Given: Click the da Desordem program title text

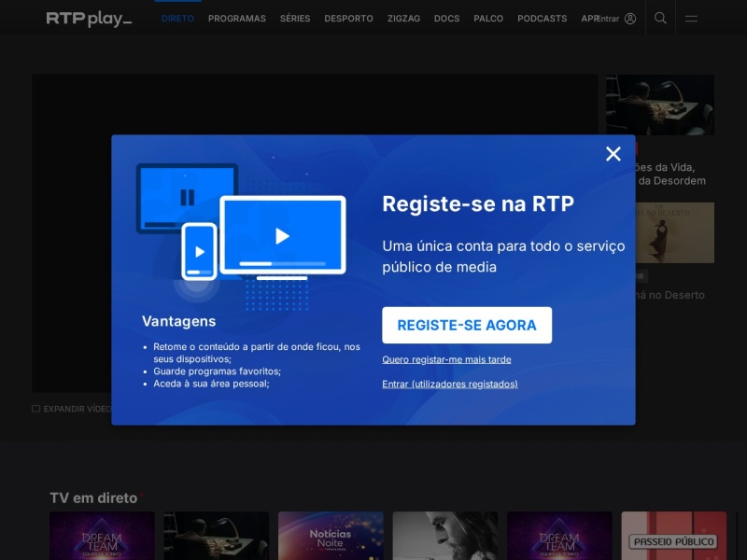Looking at the screenshot, I should tap(671, 181).
